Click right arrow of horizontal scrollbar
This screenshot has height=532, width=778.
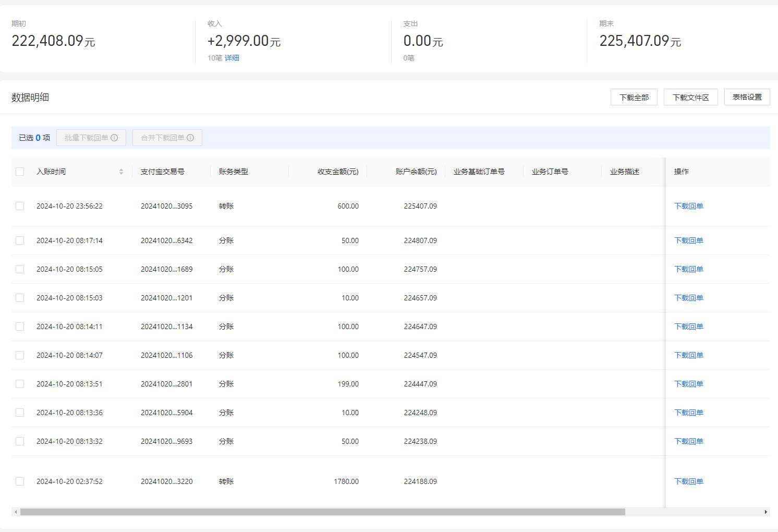[x=765, y=512]
